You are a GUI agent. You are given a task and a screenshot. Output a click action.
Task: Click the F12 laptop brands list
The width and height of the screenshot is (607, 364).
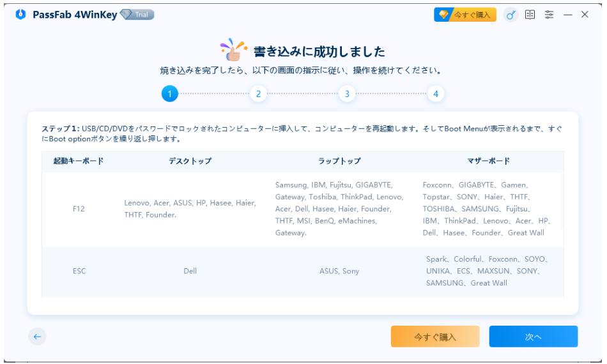(x=339, y=209)
